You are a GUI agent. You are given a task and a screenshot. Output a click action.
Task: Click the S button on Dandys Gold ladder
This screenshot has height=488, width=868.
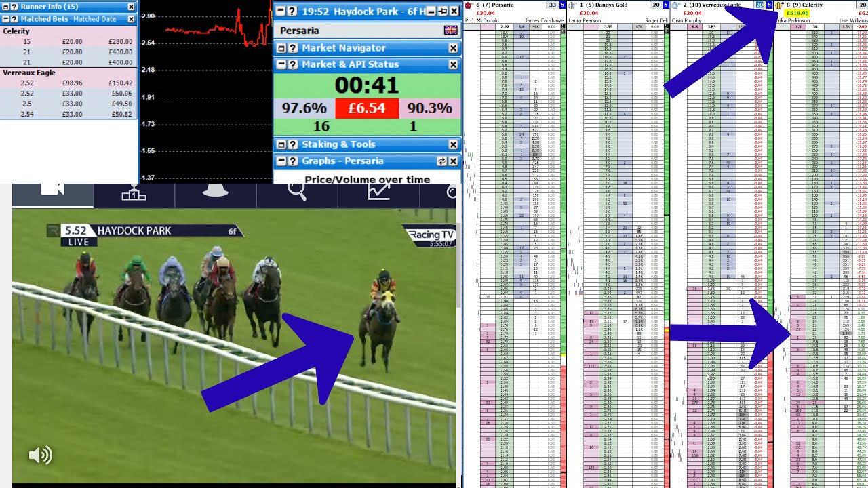point(665,5)
